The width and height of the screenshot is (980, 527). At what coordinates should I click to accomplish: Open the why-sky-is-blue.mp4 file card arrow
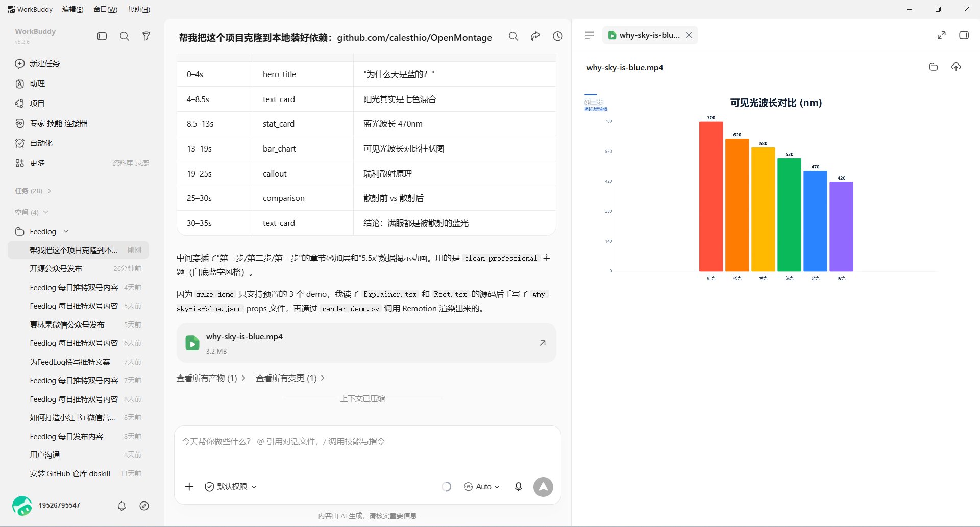(x=543, y=343)
